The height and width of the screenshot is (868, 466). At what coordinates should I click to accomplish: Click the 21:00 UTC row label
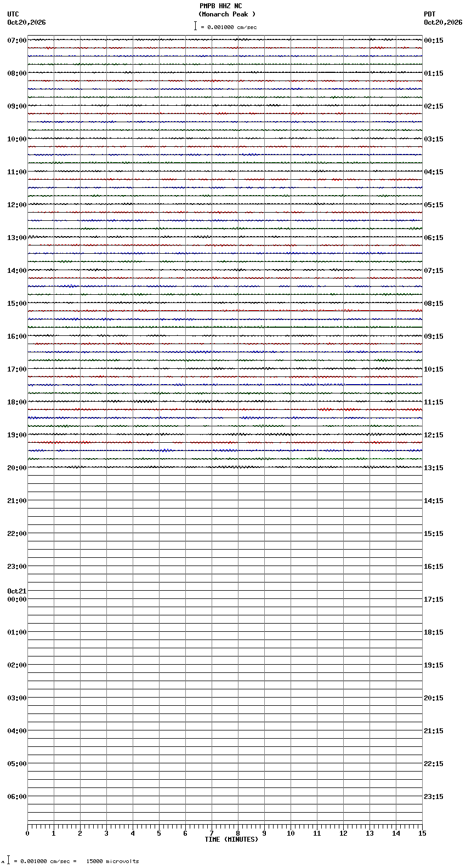pyautogui.click(x=17, y=501)
